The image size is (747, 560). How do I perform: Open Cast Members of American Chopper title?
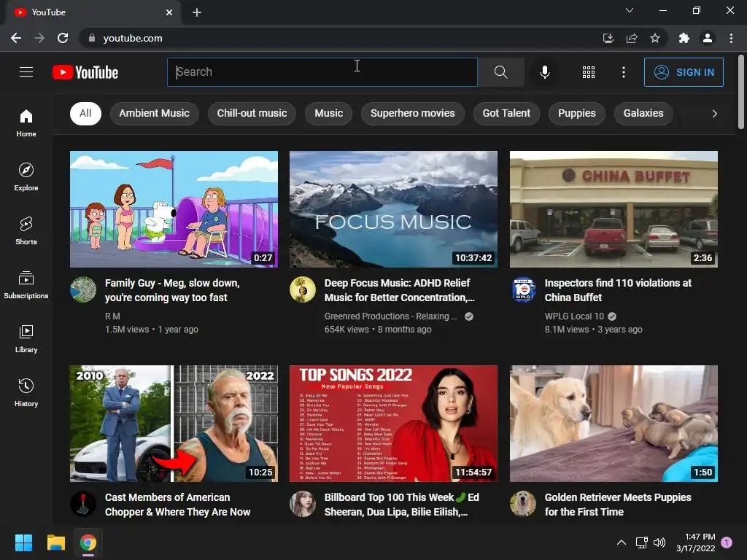178,505
